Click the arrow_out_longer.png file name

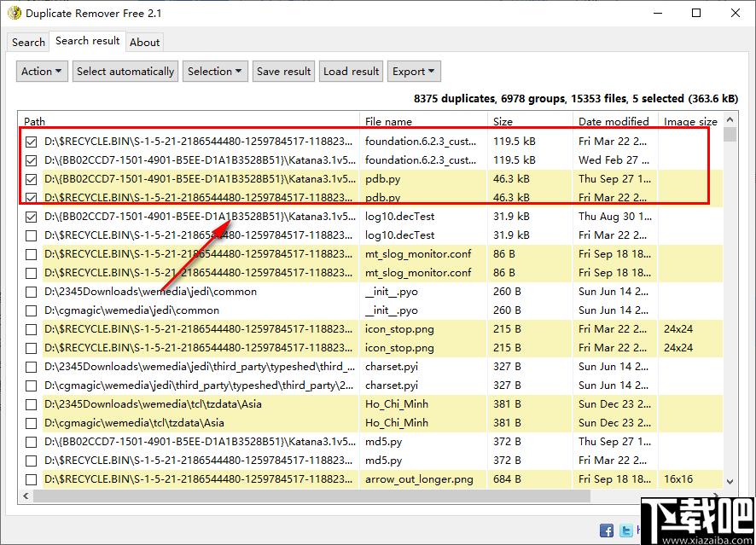tap(419, 479)
